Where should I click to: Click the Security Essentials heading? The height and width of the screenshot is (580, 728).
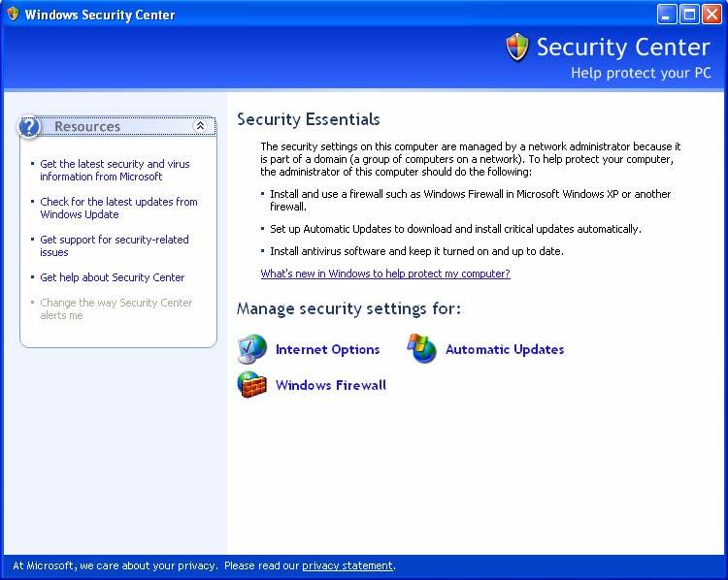309,119
